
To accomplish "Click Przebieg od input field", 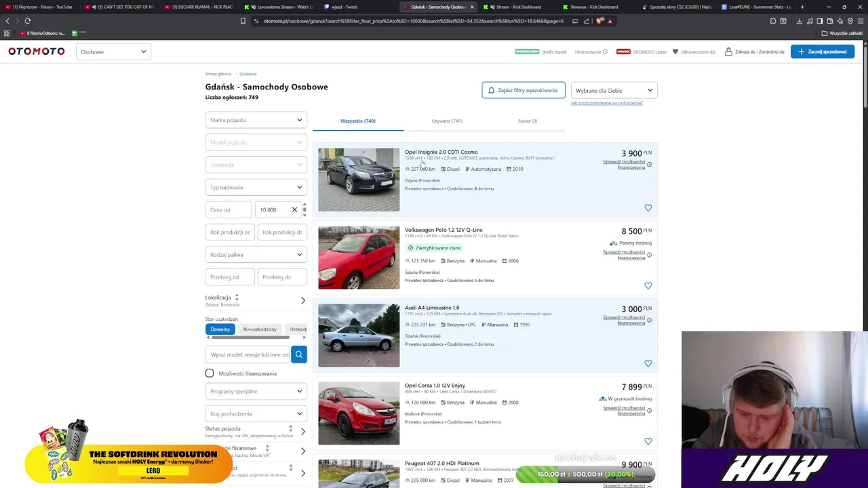I will point(230,277).
